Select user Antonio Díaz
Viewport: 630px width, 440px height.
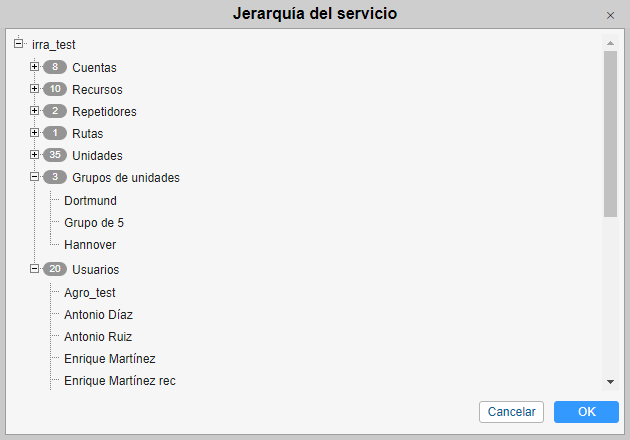(98, 315)
